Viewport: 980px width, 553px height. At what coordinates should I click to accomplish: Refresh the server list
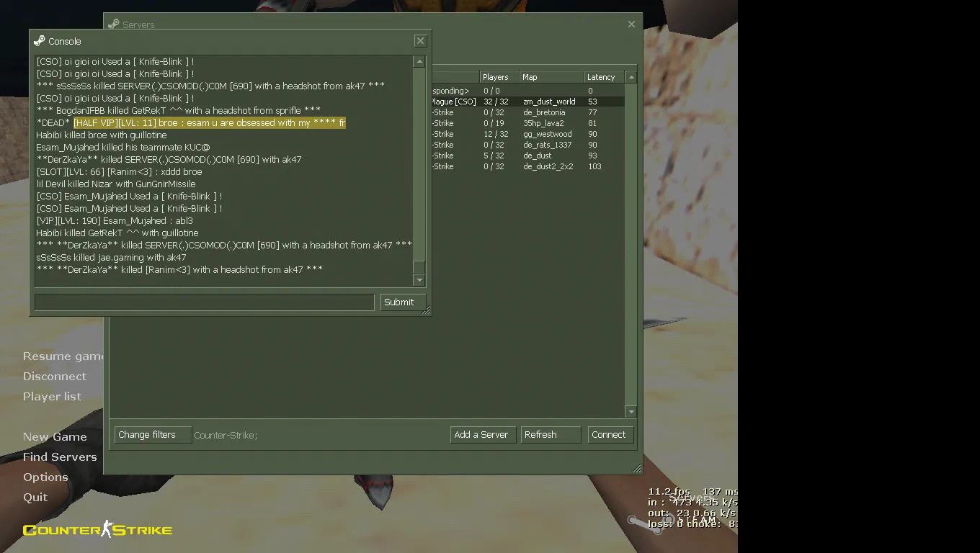pos(551,435)
